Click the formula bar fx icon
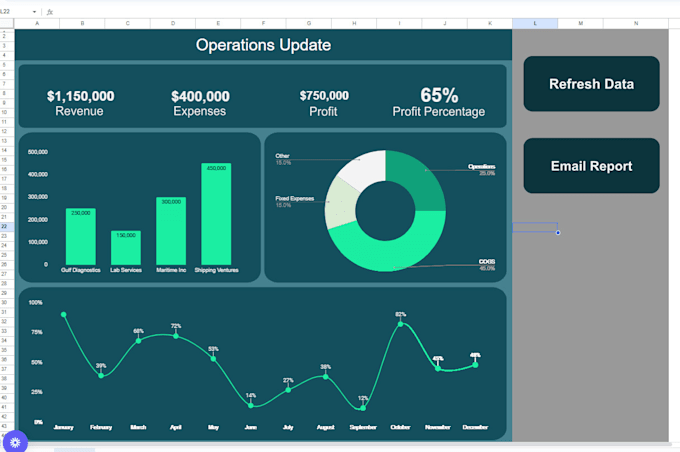This screenshot has height=452, width=680. (x=50, y=12)
